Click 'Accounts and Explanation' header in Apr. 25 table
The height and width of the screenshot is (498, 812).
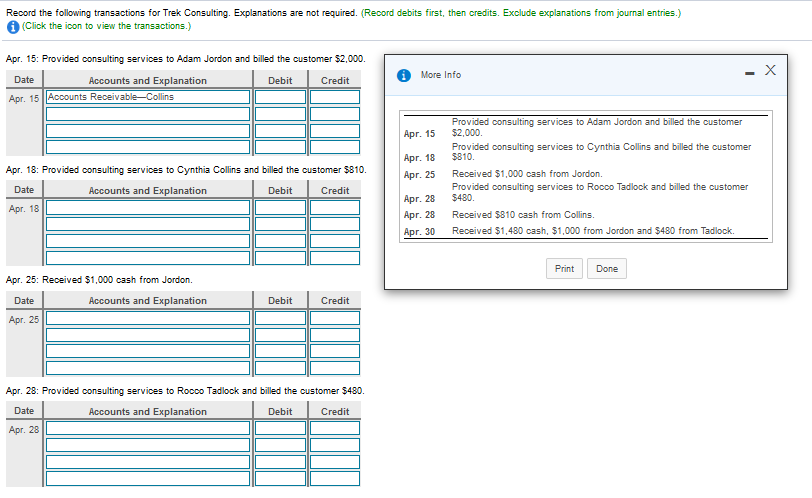coord(148,301)
